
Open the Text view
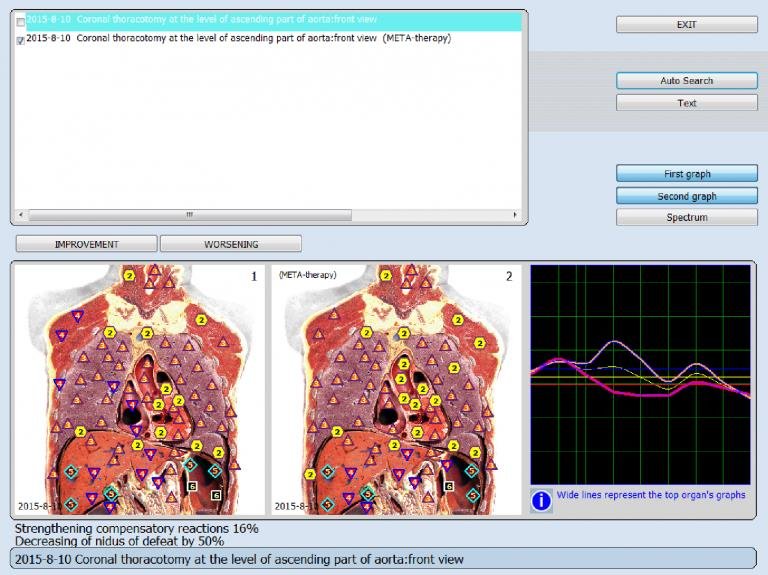click(x=686, y=103)
